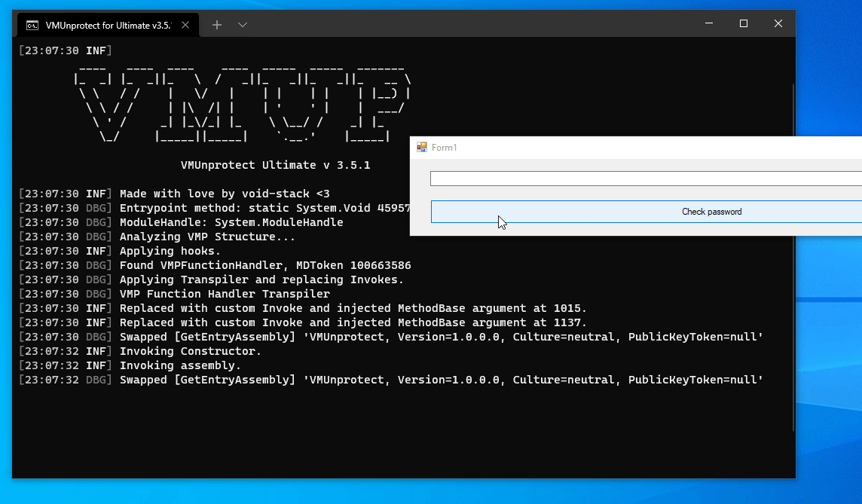This screenshot has width=862, height=504.
Task: Click the Check password button
Action: [646, 212]
